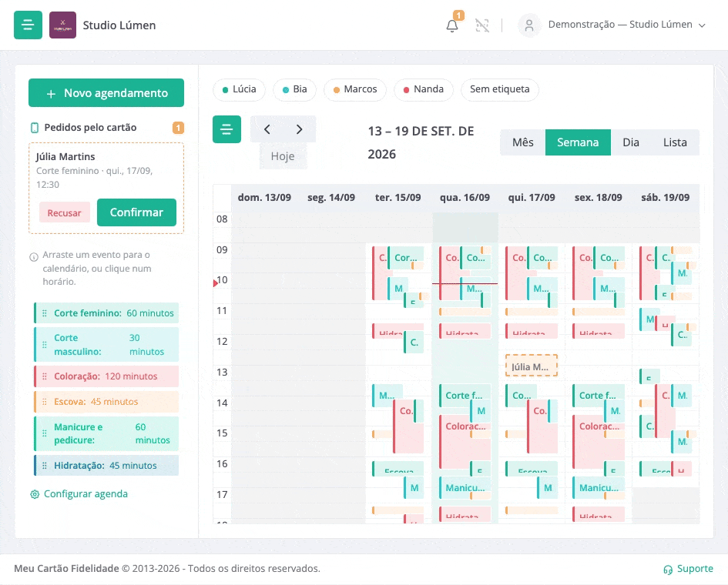
Task: Confirm Júlia Martins appointment request
Action: point(136,212)
